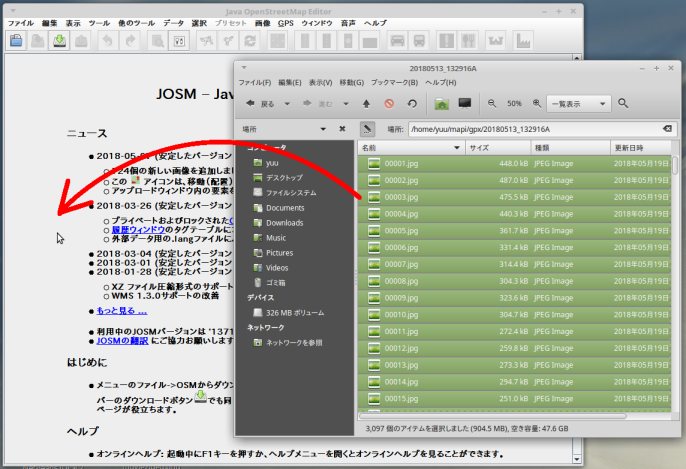Open file manager 表示(V) menu

[320, 82]
